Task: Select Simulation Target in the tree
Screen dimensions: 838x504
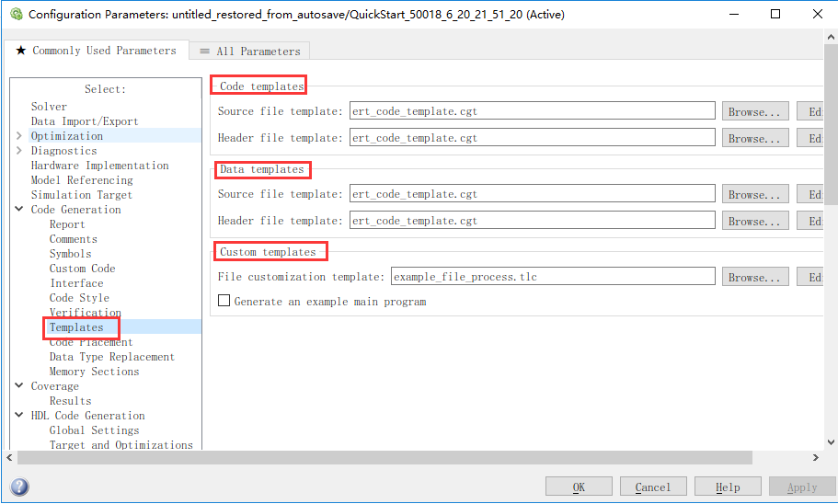Action: [x=81, y=195]
